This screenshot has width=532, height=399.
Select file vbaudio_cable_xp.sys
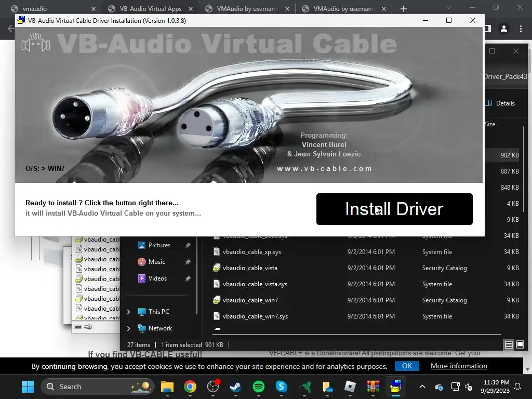(252, 252)
